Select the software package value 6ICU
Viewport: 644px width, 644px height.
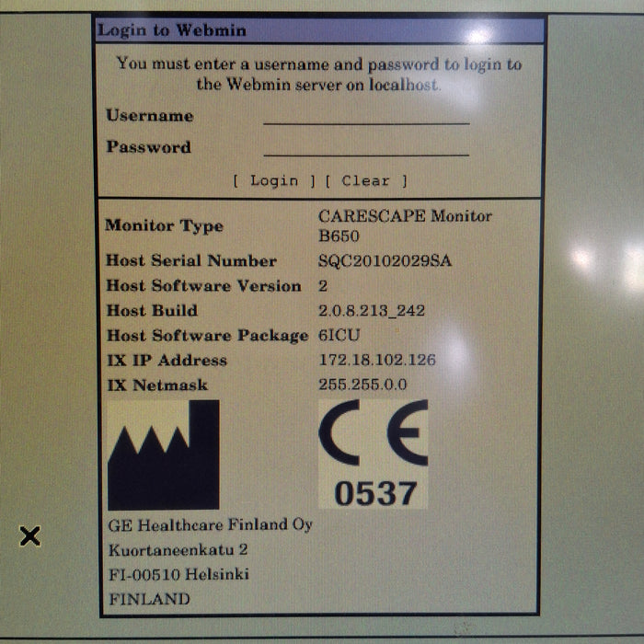339,335
